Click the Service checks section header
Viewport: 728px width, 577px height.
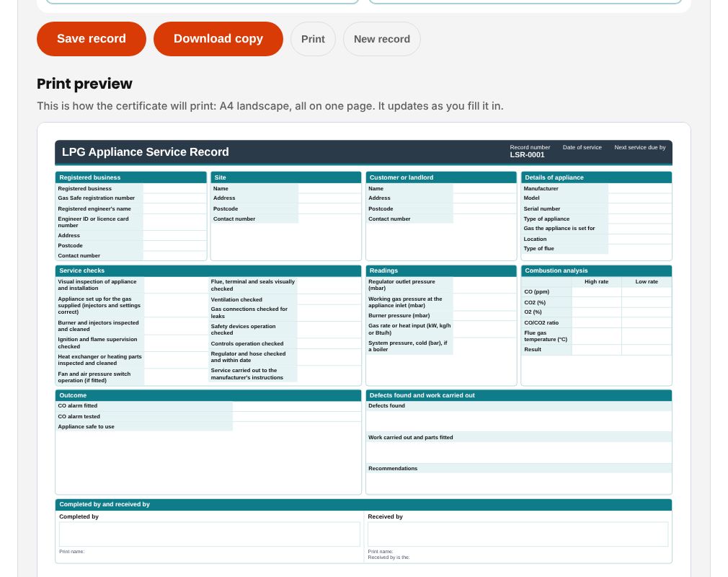point(208,270)
